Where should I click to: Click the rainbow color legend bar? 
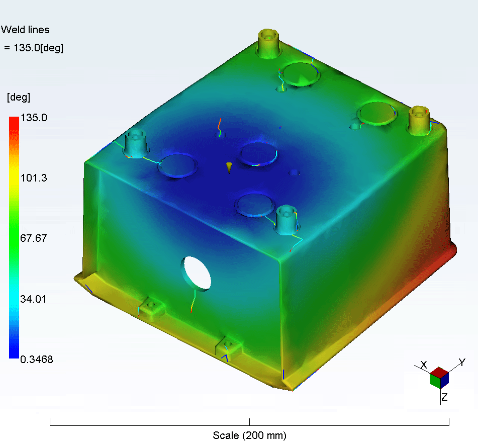[15, 237]
